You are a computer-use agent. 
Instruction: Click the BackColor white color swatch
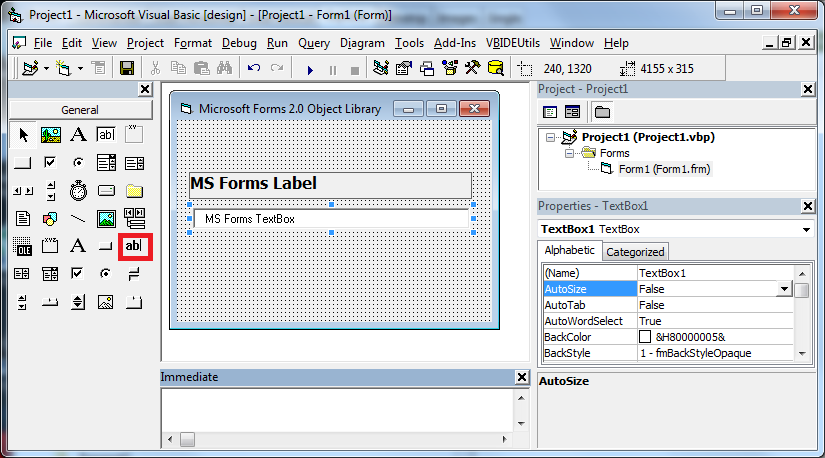pos(645,337)
